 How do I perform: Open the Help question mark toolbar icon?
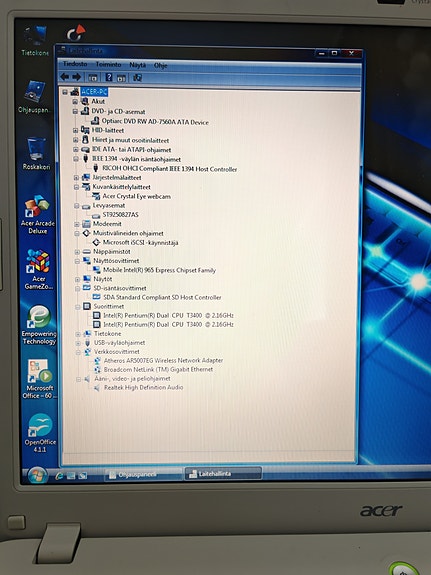pos(109,77)
